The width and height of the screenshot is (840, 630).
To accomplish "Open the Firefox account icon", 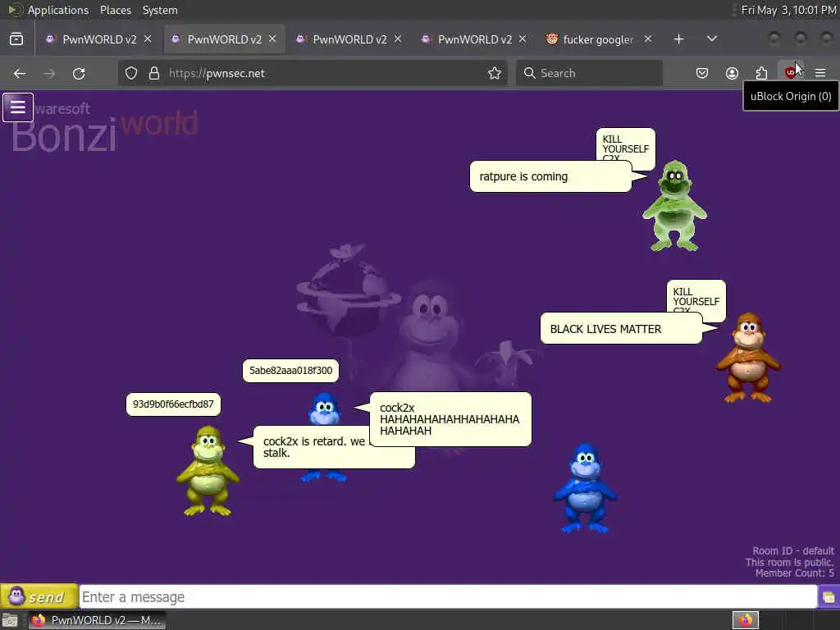I will click(x=732, y=73).
